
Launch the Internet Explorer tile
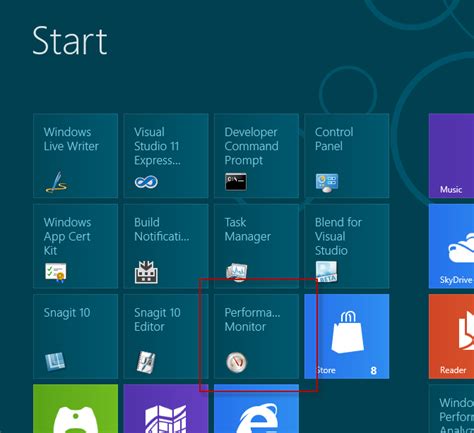(x=256, y=409)
